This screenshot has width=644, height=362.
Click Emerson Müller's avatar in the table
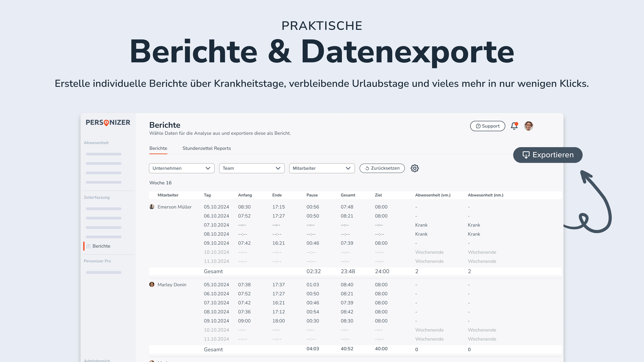[152, 207]
